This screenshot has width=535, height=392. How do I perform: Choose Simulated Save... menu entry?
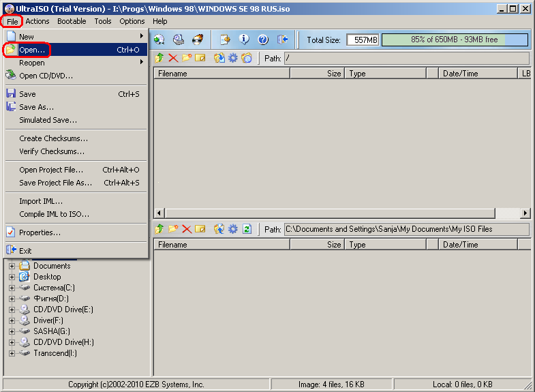pos(76,120)
